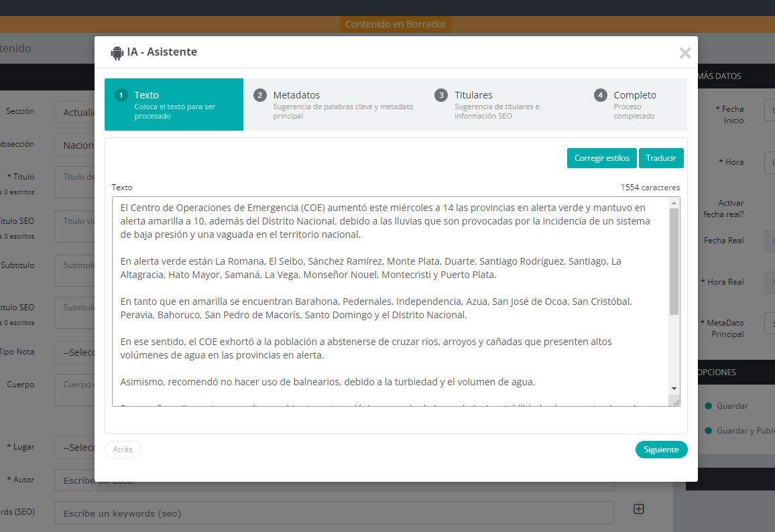Click the textarea scrollbar down arrow
775x532 pixels.
tap(674, 389)
